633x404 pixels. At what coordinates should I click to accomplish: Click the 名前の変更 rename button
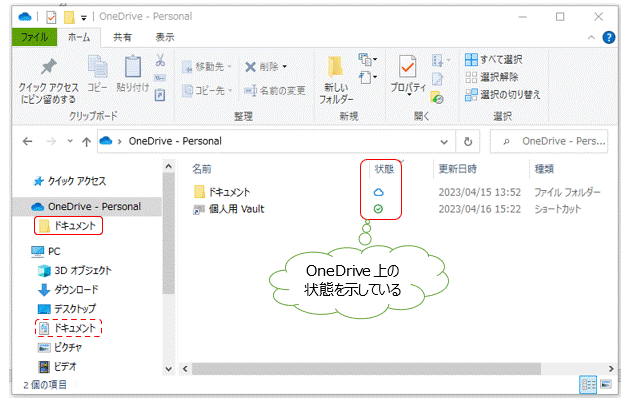tap(275, 90)
